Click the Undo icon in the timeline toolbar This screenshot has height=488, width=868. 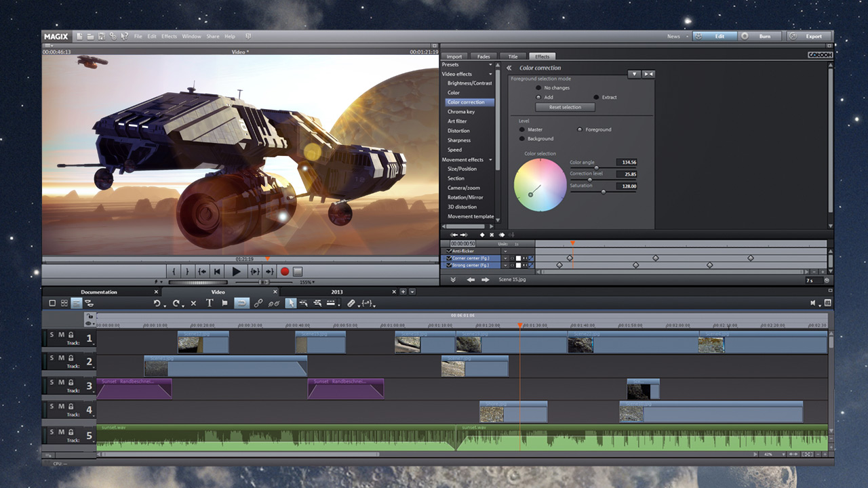click(x=158, y=303)
